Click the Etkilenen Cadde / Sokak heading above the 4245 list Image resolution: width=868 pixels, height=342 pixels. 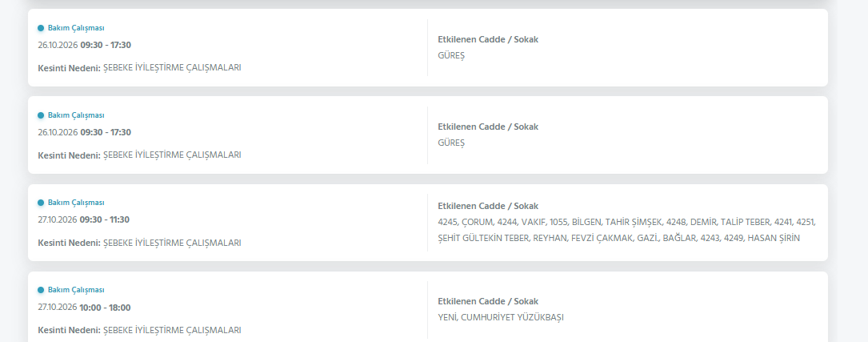click(488, 206)
